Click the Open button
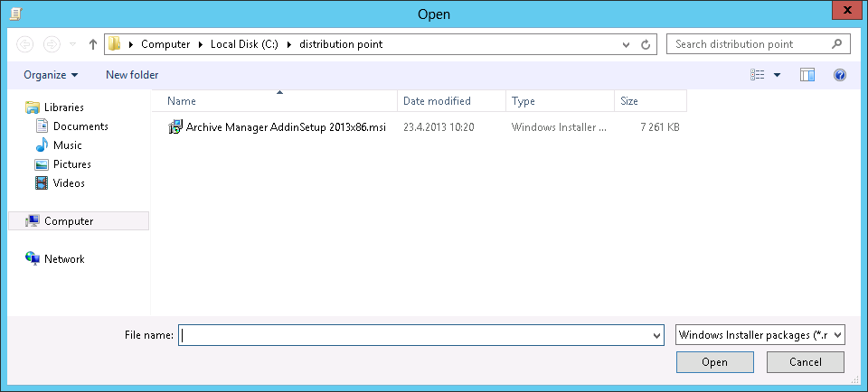Image resolution: width=868 pixels, height=392 pixels. pos(714,362)
